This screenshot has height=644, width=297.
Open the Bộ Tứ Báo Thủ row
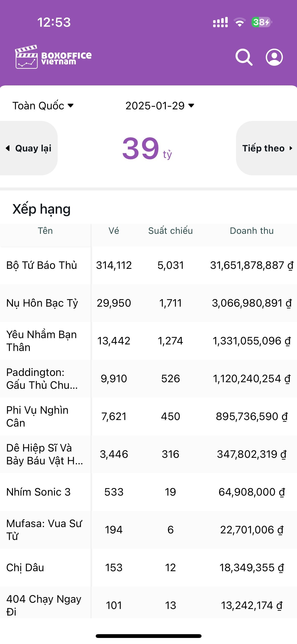pyautogui.click(x=148, y=265)
